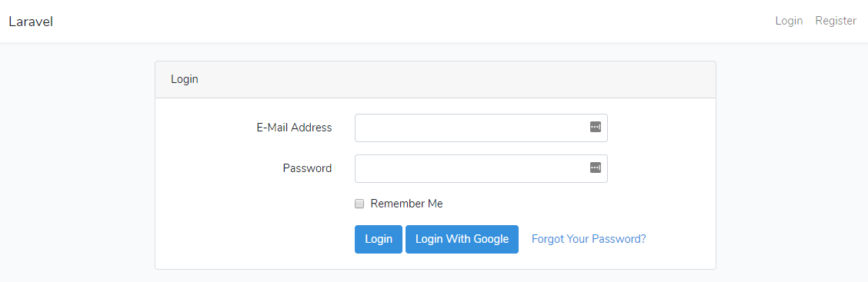Click the blue Login submit button
Screen dimensions: 868x282
(x=379, y=239)
